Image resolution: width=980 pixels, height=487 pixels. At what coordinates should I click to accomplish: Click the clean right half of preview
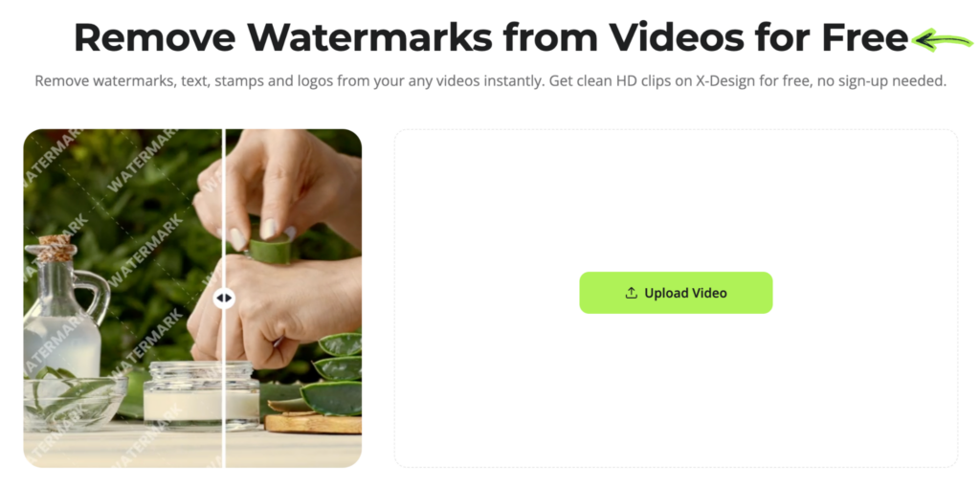[x=293, y=299]
